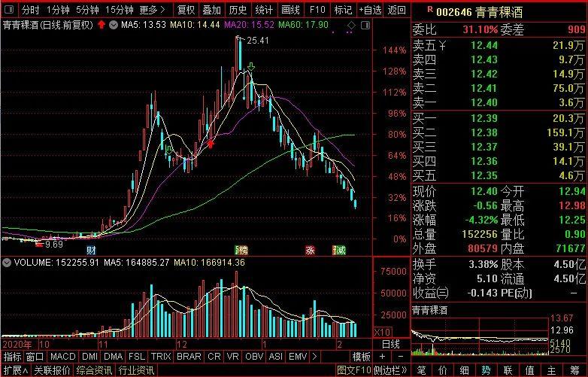Click the 财 financial event marker
The image size is (588, 377).
point(91,250)
